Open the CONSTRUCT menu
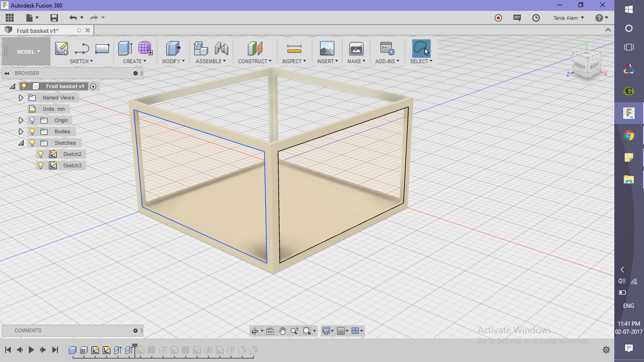The image size is (644, 362). 255,61
